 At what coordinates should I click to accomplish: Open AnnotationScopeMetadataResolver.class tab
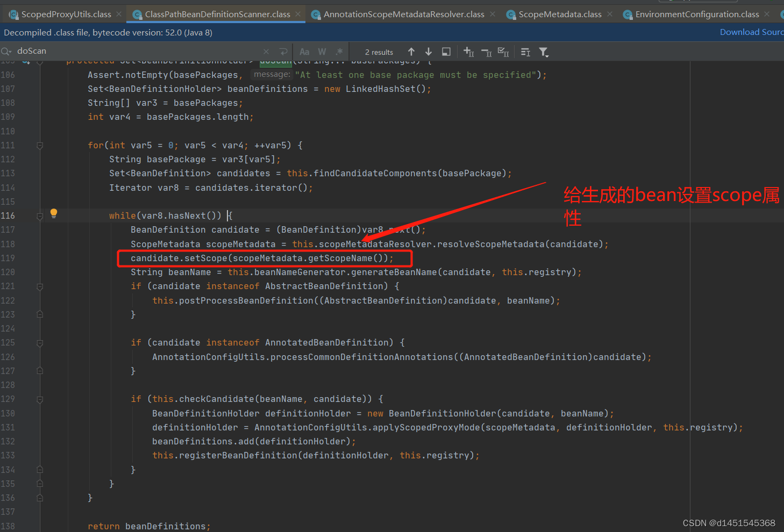click(x=404, y=15)
